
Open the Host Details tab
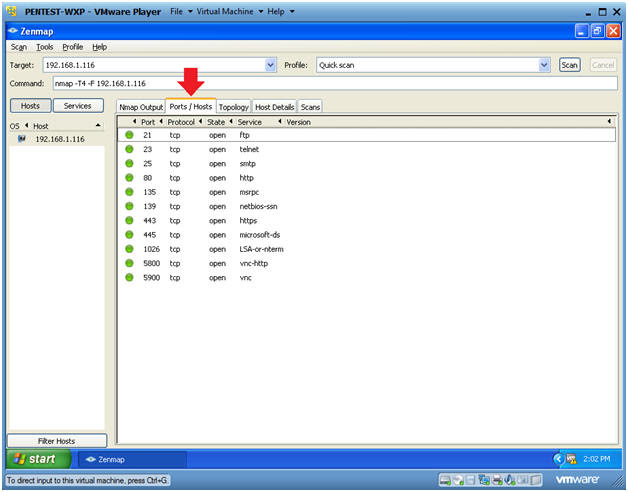tap(275, 107)
